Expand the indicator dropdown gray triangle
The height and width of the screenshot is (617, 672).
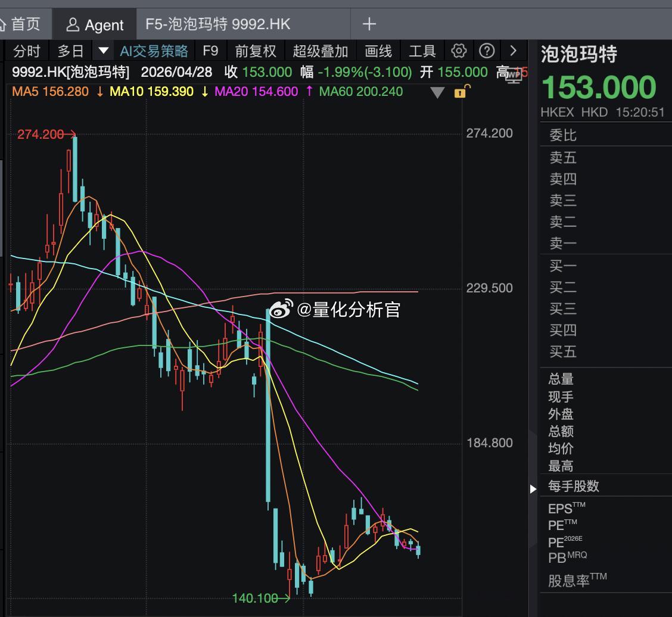[x=437, y=92]
